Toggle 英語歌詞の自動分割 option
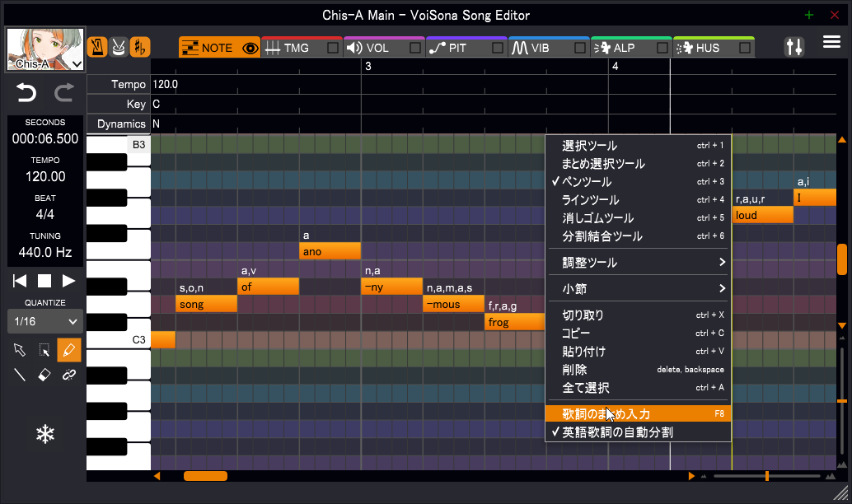 639,432
